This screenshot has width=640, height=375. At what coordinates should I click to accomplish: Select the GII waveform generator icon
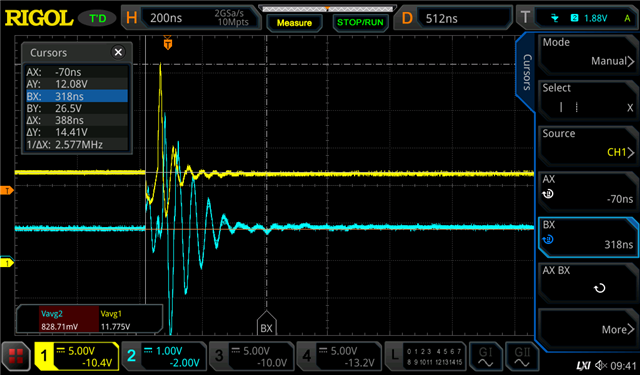click(522, 356)
